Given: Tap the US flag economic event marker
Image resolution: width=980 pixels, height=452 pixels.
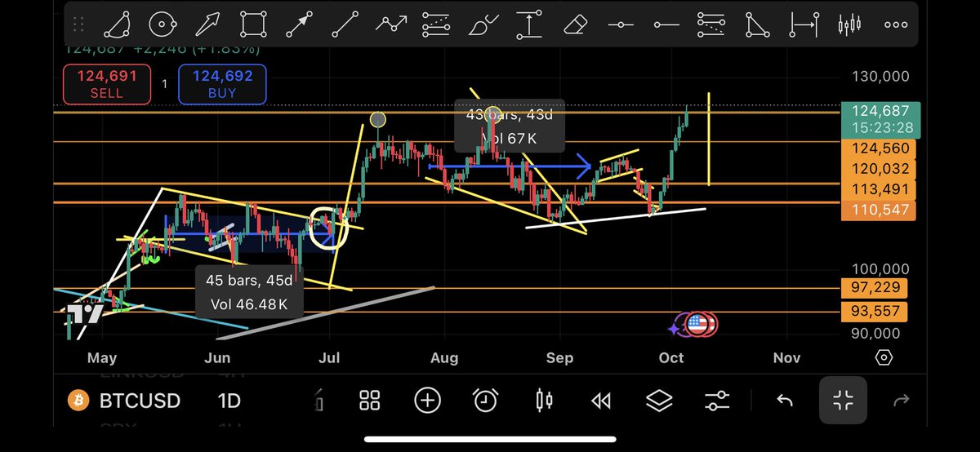Looking at the screenshot, I should (697, 324).
